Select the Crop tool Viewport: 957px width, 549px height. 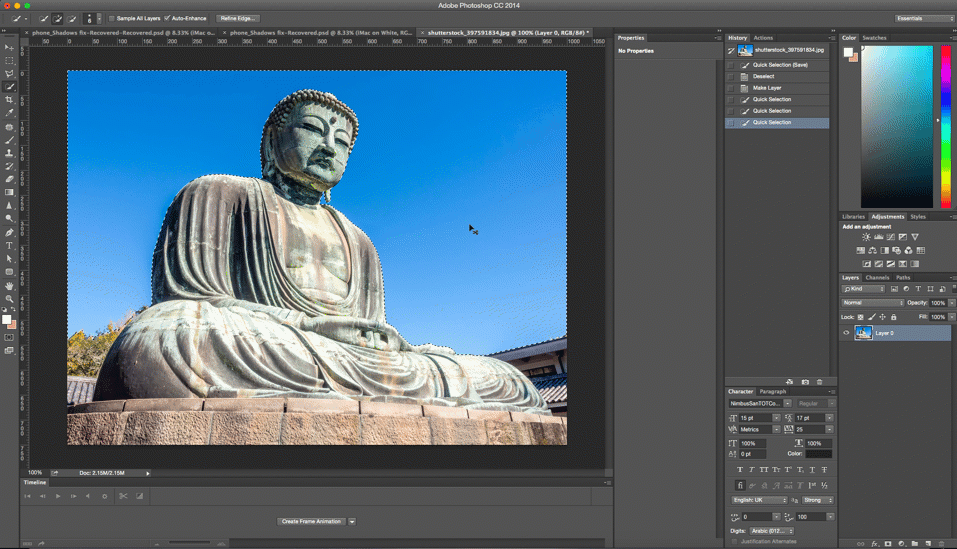click(10, 100)
